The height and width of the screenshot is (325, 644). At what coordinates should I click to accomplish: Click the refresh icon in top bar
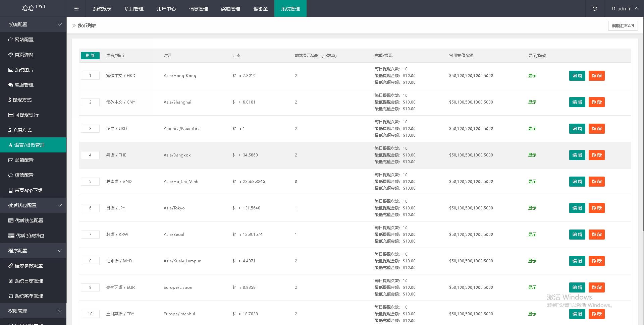(594, 9)
